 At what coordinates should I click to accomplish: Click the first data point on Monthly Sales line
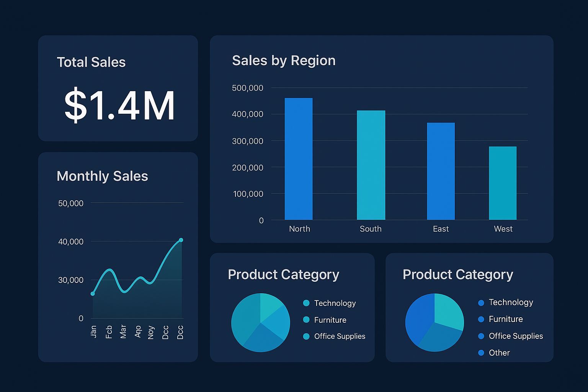[x=93, y=294]
